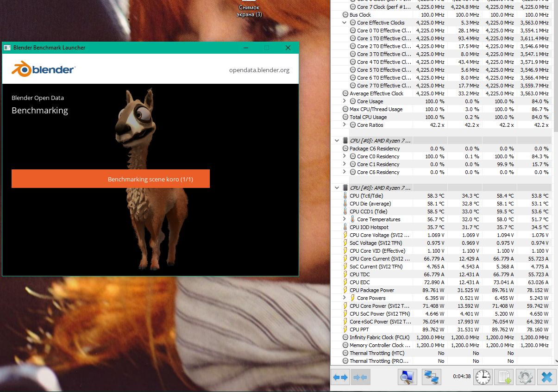Select the lightning icon of CPU TDC
This screenshot has width=558, height=392.
(345, 274)
